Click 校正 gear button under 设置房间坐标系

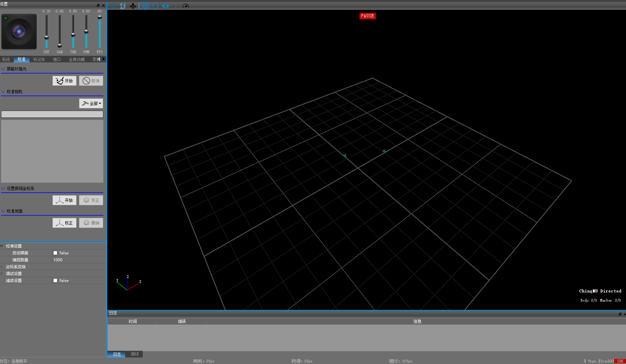tap(91, 200)
